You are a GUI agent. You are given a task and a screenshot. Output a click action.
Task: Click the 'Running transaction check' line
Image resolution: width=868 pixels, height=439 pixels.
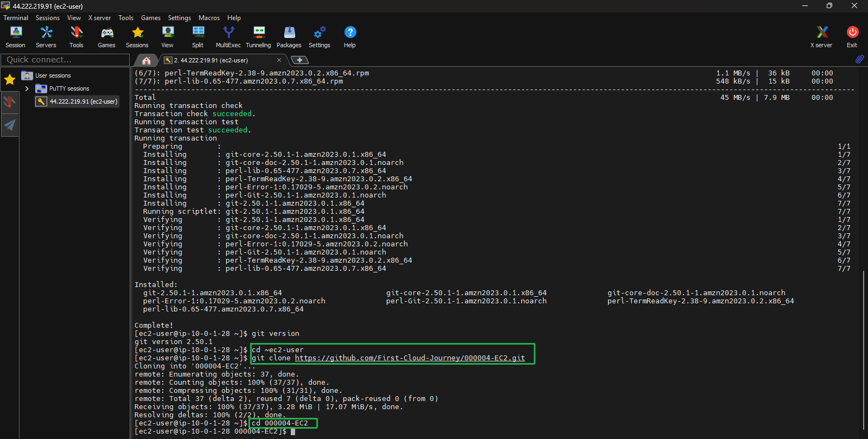[188, 106]
